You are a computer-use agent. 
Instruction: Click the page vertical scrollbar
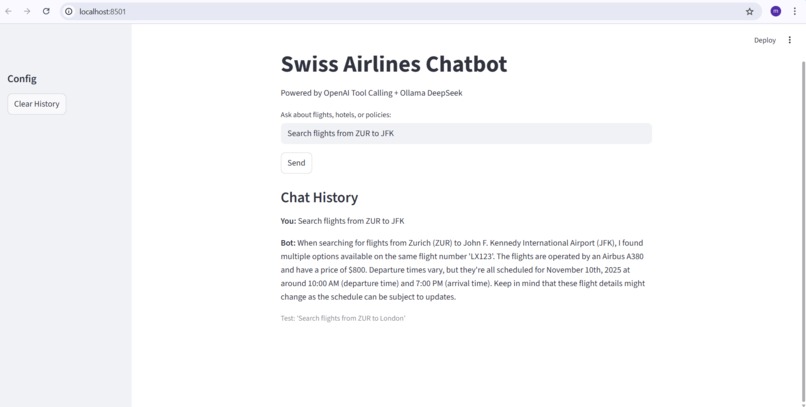[802, 231]
